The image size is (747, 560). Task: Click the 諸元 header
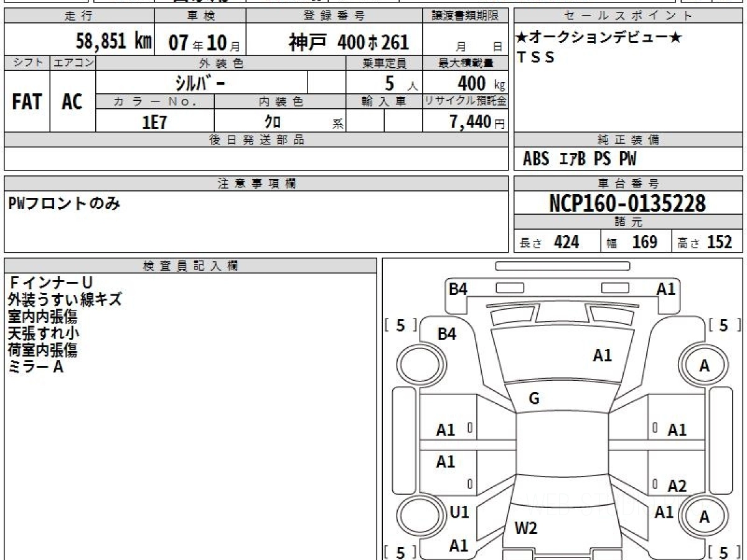[628, 222]
